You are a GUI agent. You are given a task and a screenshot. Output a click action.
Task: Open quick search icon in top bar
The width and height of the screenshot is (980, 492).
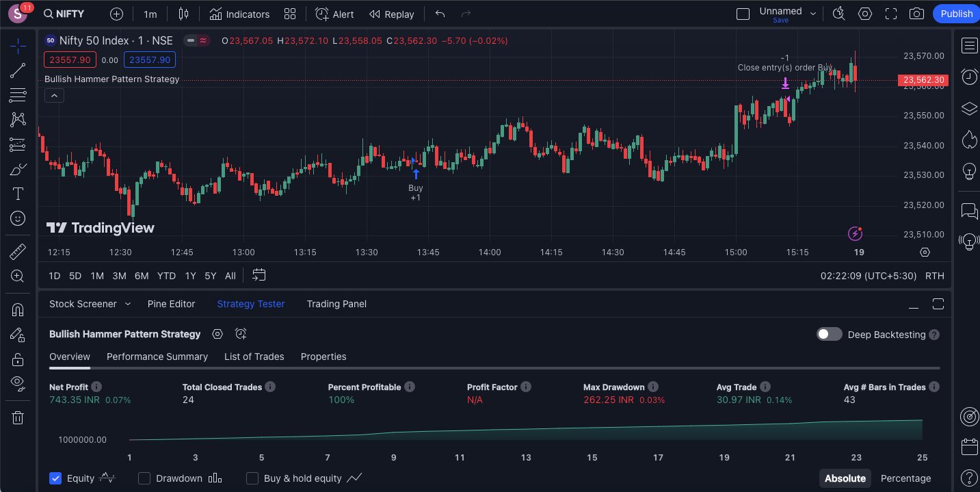[x=839, y=14]
